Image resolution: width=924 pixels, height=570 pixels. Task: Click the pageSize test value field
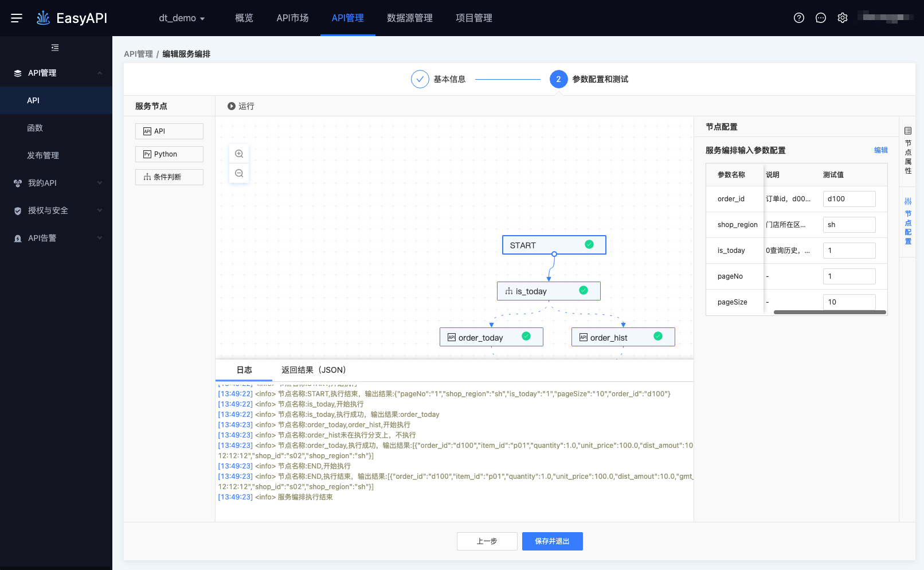point(849,302)
